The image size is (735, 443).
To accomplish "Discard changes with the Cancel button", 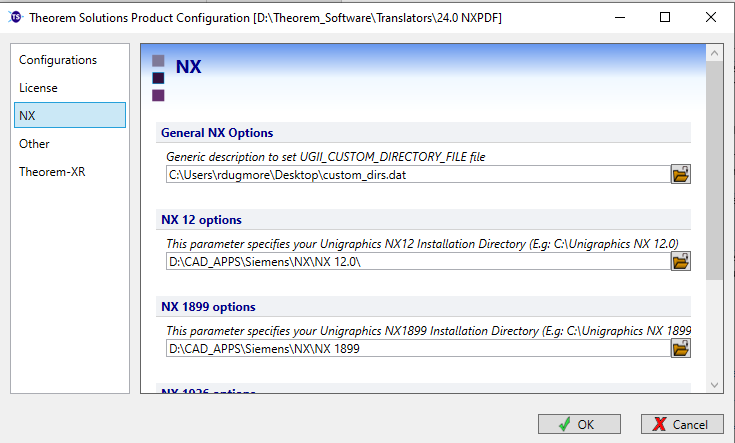I will tap(682, 424).
